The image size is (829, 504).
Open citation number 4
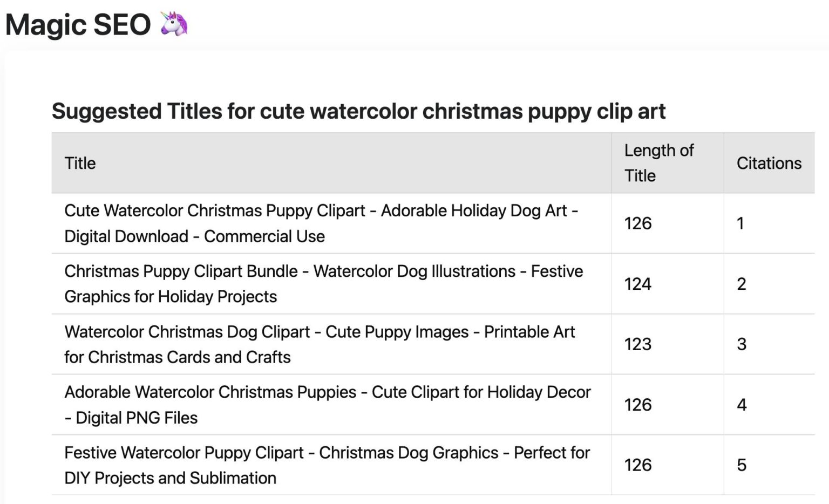(x=742, y=405)
